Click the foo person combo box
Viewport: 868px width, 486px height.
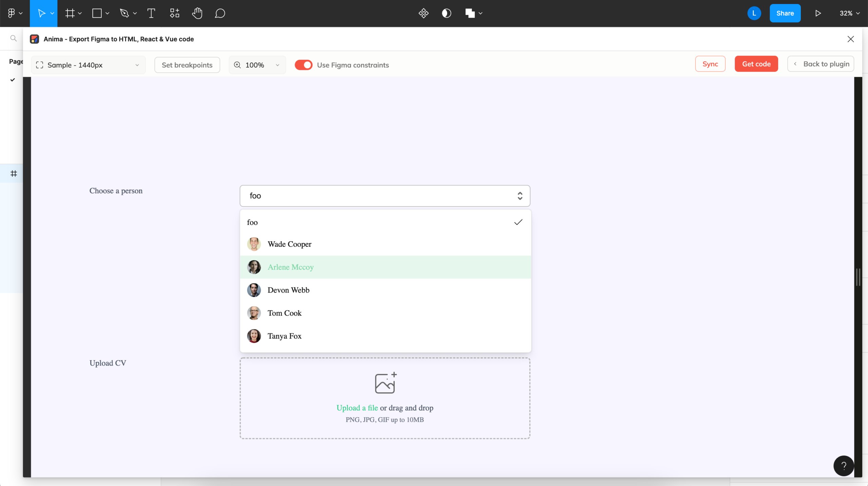coord(384,196)
